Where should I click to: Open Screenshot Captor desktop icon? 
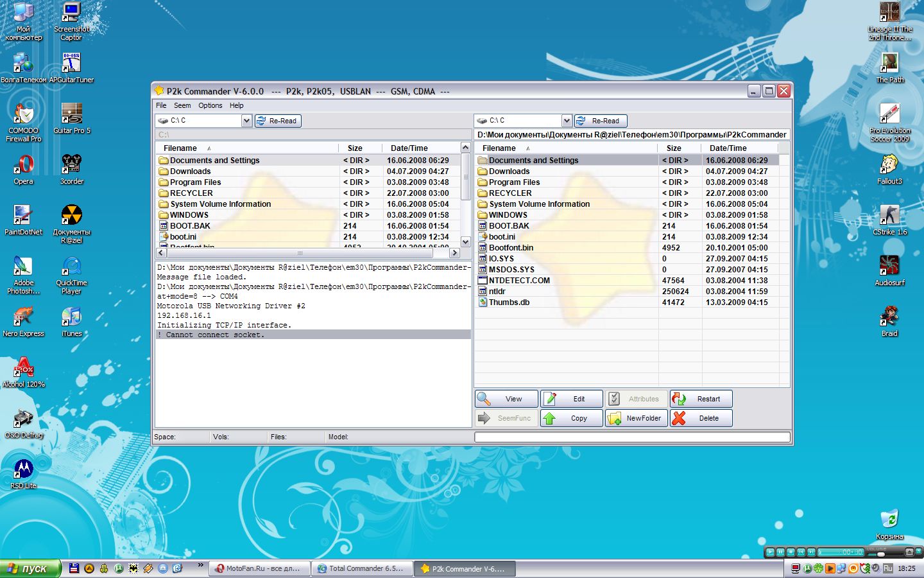pos(71,22)
